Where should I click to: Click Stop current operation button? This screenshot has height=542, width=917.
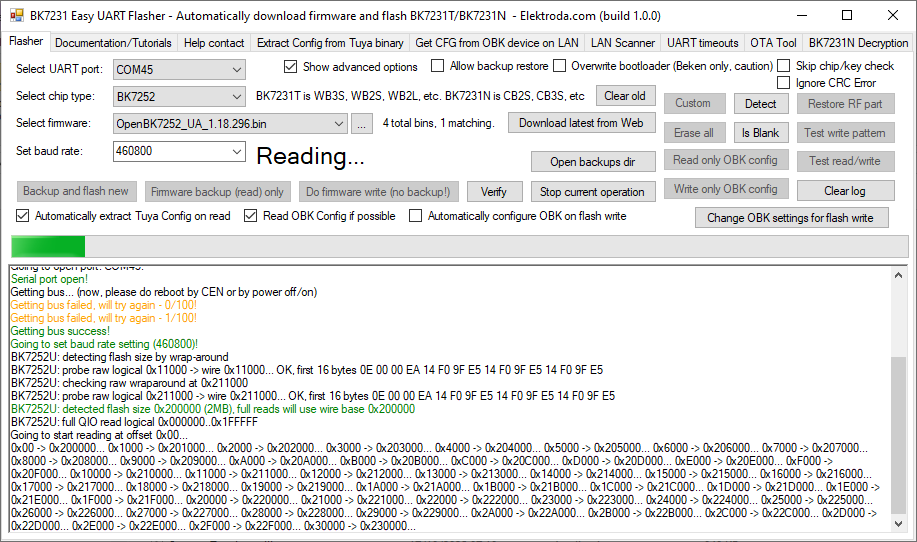point(592,192)
